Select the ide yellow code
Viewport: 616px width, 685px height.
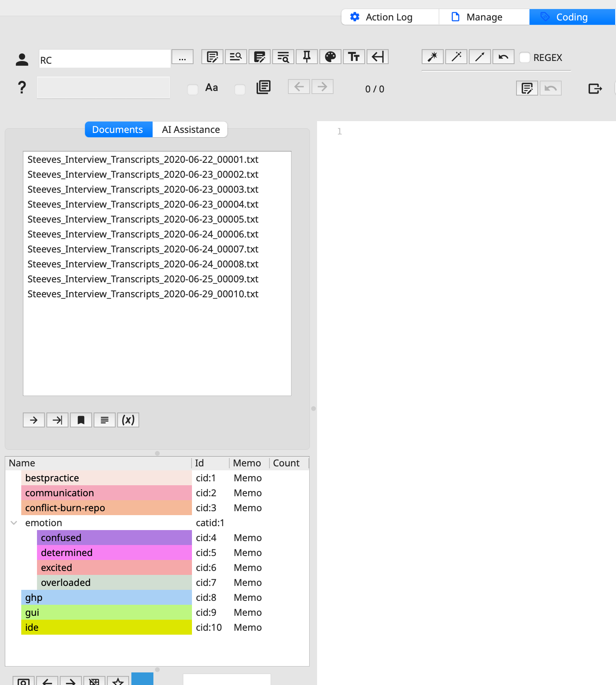coord(106,628)
